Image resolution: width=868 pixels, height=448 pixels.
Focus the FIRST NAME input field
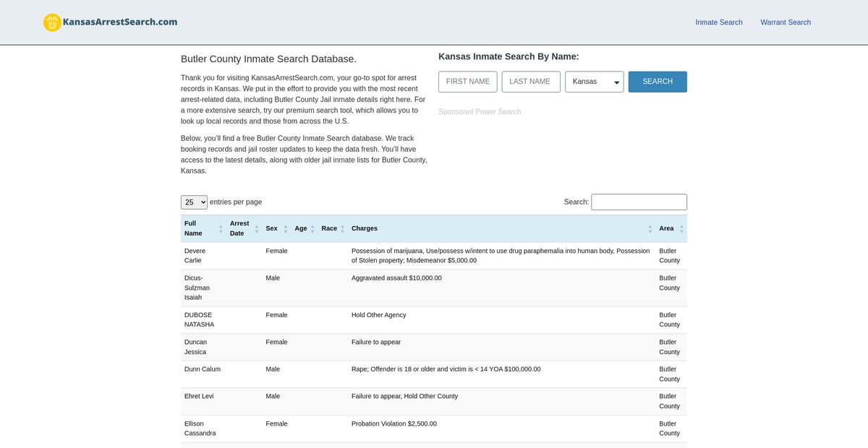pos(467,82)
